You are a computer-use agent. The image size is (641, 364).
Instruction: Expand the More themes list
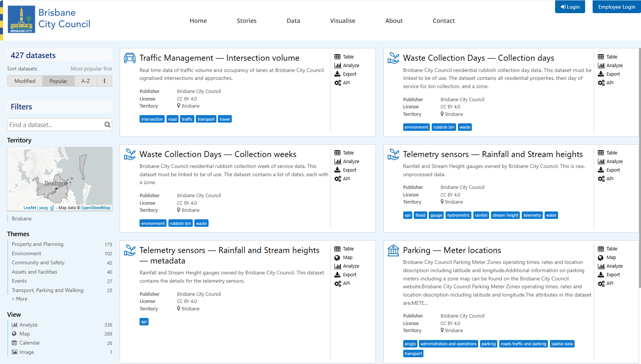coord(21,299)
